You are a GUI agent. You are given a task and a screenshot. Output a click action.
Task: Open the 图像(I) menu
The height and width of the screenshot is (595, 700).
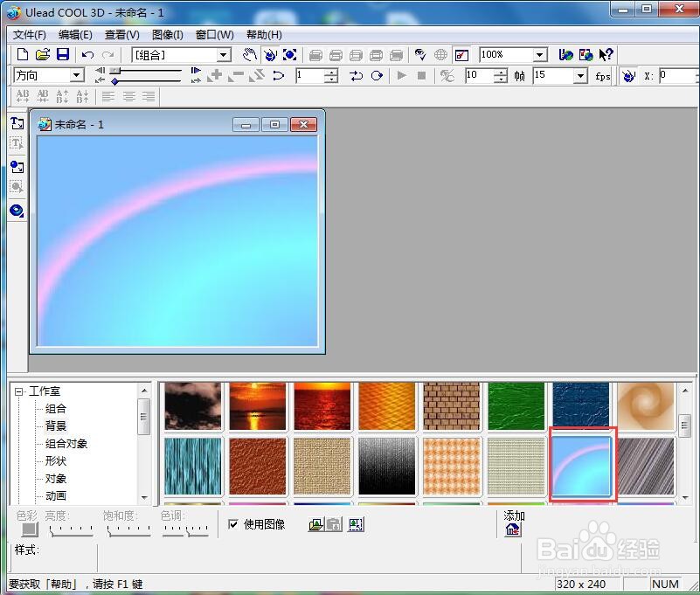pyautogui.click(x=168, y=35)
